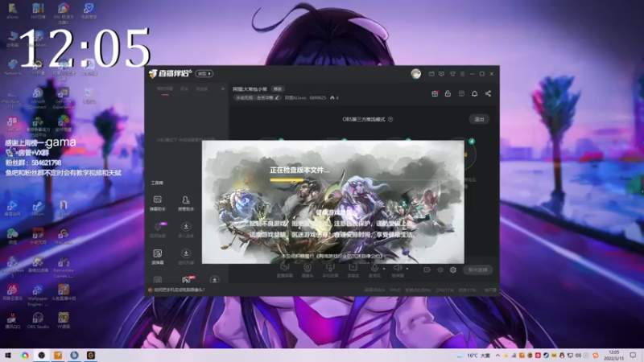Viewport: 644px width, 362px height.
Task: Open the notification bell in streaming app
Action: [x=474, y=93]
